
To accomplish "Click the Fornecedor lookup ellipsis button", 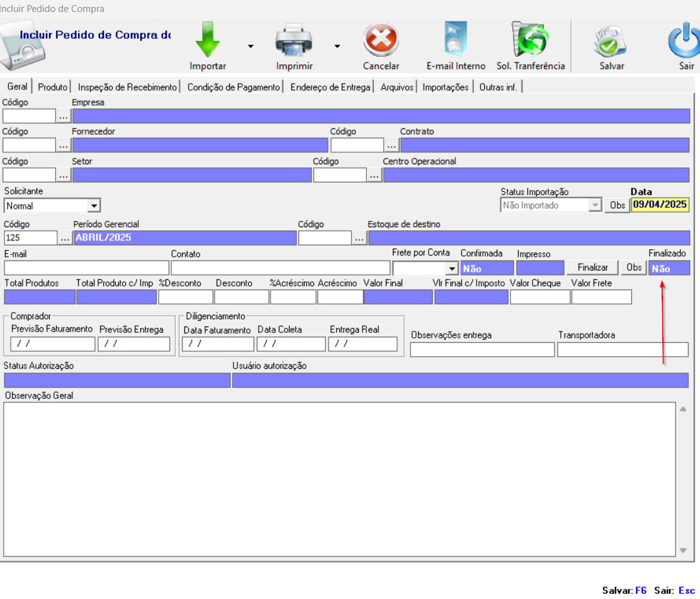I will 64,145.
